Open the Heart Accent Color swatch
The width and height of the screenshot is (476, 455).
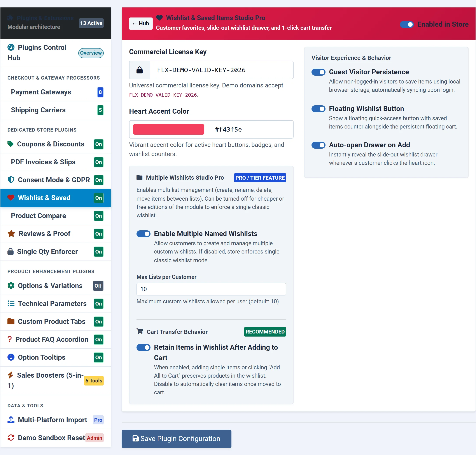[168, 129]
